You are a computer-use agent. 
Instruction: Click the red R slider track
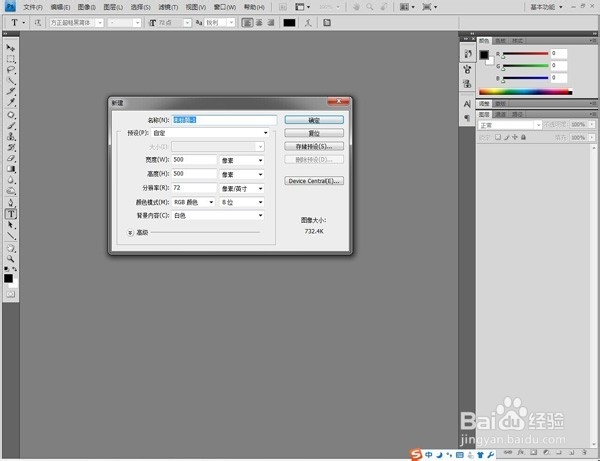coord(525,54)
